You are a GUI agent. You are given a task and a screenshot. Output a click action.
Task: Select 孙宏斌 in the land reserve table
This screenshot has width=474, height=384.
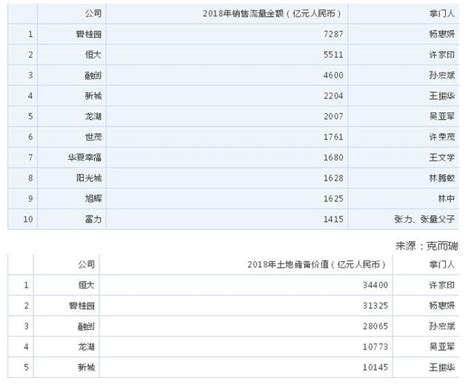(x=442, y=326)
